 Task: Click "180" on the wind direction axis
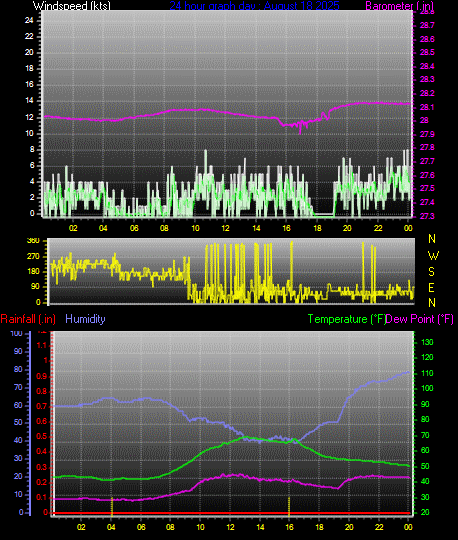(33, 271)
